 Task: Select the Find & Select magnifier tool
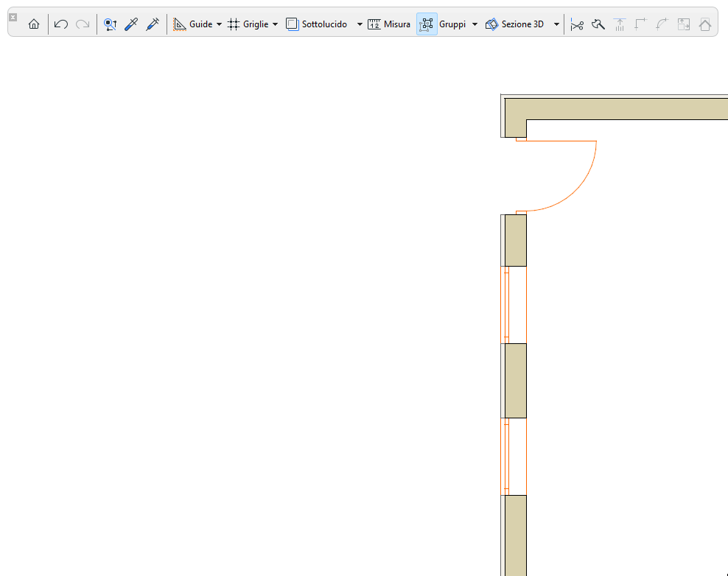(110, 24)
